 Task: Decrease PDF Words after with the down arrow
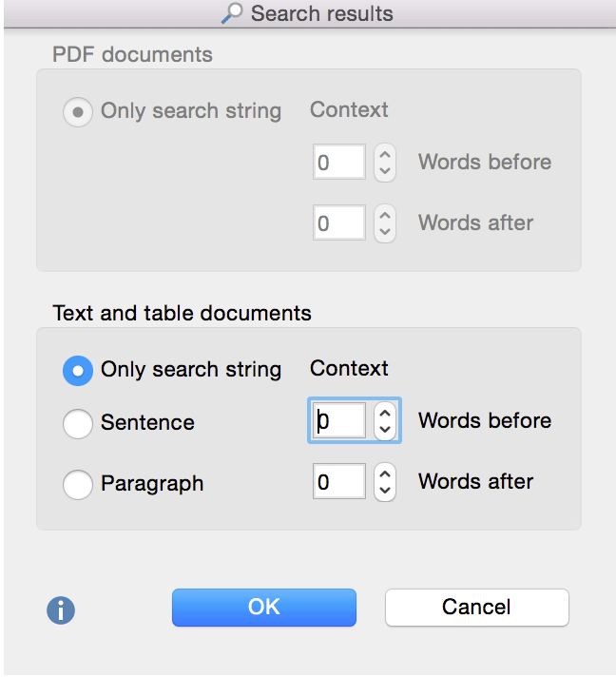pyautogui.click(x=385, y=232)
